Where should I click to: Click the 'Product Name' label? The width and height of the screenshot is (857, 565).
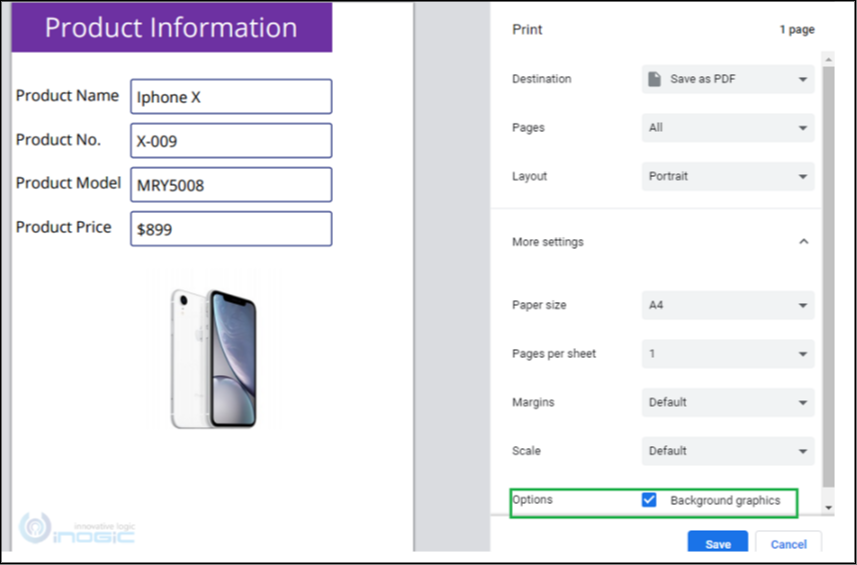click(x=67, y=96)
